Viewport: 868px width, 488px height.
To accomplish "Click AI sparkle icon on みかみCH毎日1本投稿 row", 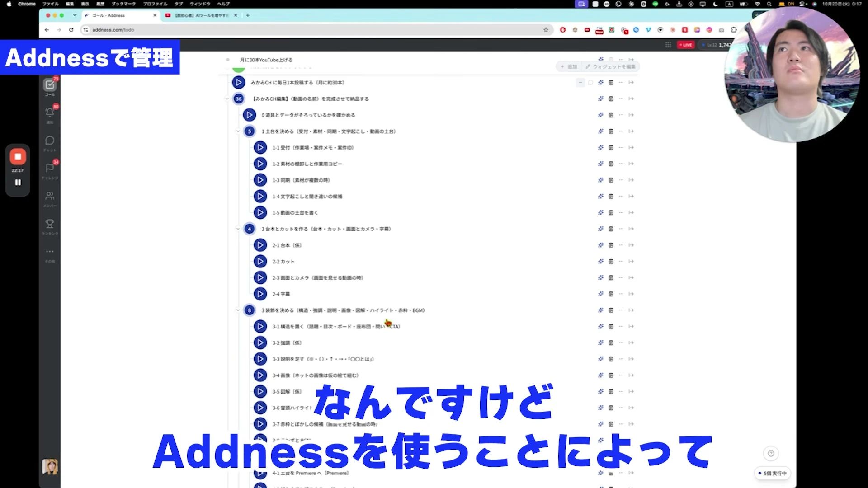I will [601, 83].
